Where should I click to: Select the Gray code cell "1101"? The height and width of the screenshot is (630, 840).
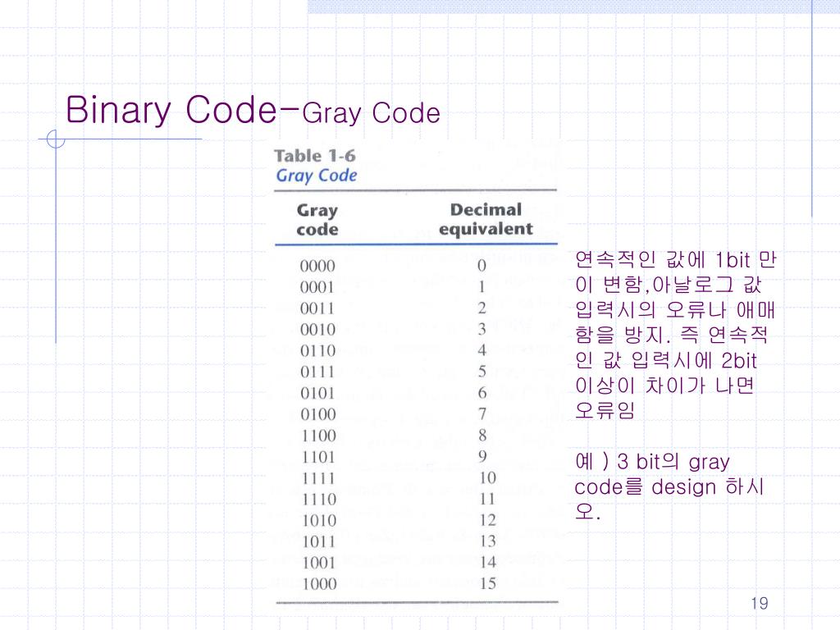[319, 457]
